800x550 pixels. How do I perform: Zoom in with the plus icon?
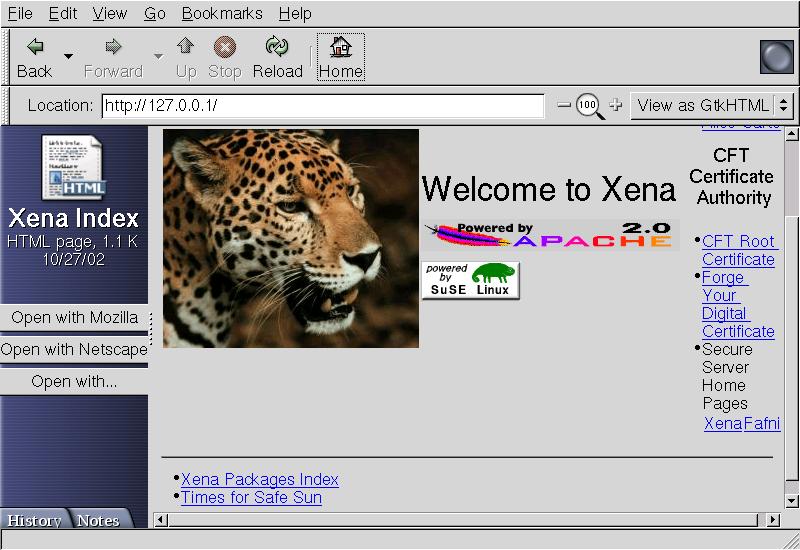(615, 105)
